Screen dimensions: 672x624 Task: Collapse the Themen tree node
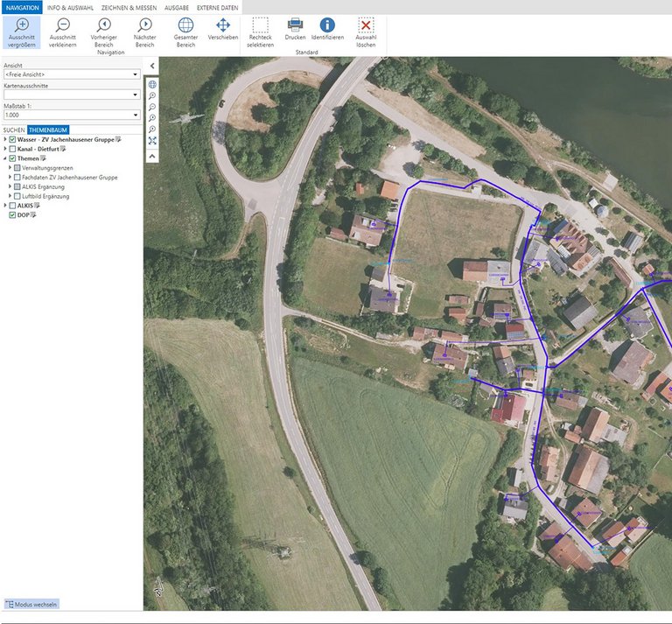pos(5,158)
